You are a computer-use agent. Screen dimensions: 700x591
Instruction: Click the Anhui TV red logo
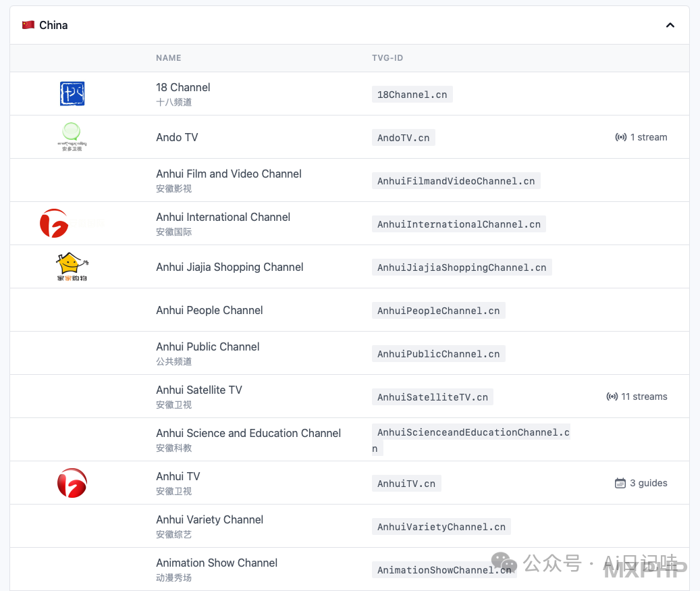(x=72, y=483)
